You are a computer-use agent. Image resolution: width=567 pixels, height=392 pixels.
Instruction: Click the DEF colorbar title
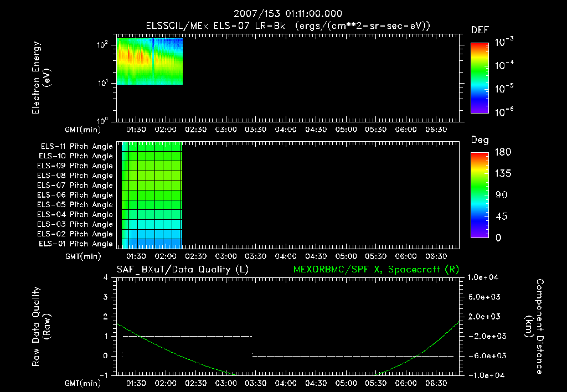click(480, 30)
